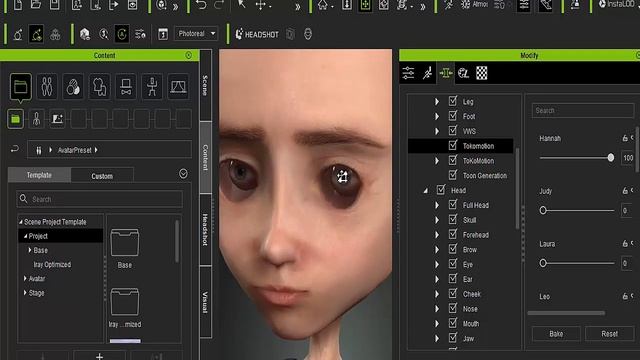Toggle the Head checkbox
640x360 pixels.
point(441,190)
